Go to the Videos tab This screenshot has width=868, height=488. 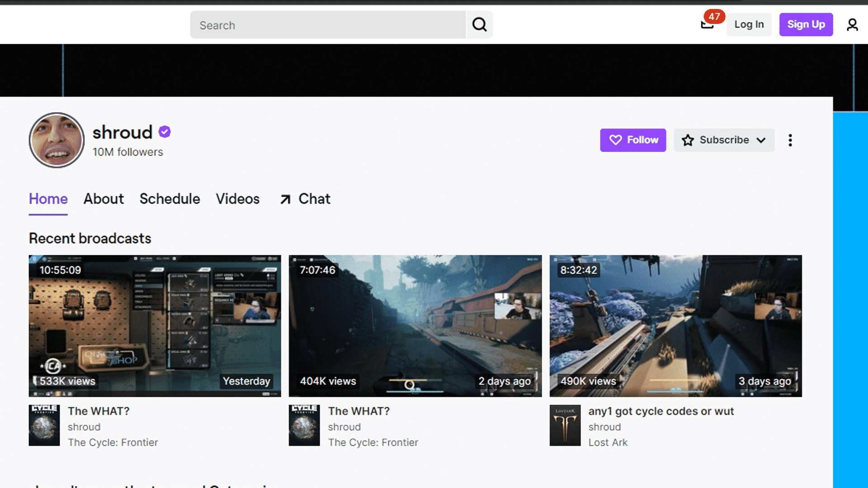pos(238,199)
